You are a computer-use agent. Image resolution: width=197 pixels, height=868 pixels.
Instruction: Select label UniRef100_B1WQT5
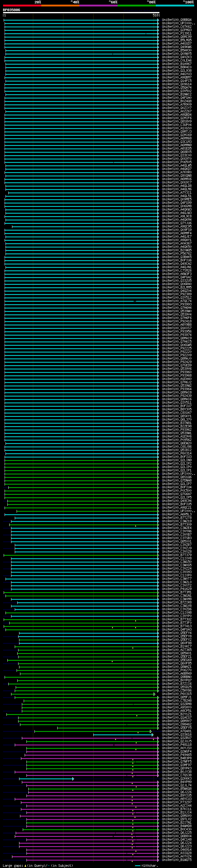tap(177, 860)
